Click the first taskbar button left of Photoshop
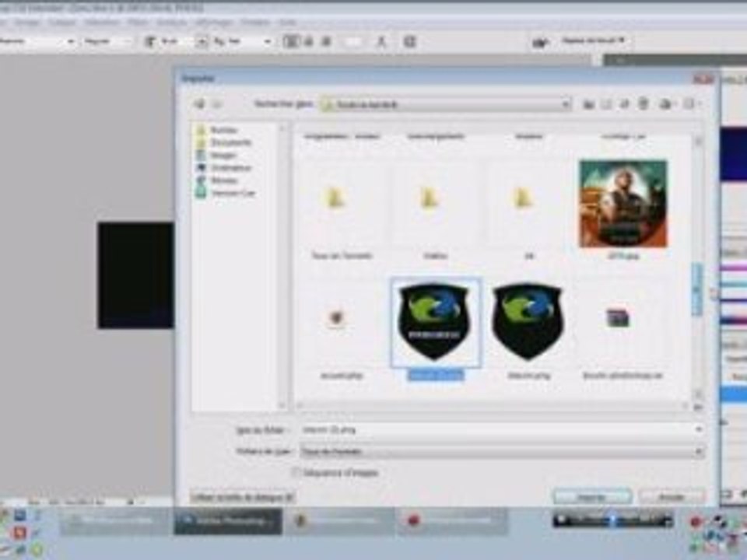Screen dimensions: 747x560 pos(116,520)
